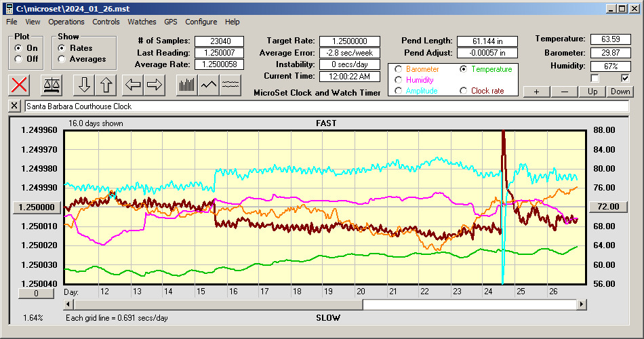Click the Santa Barbara Courthouse Clock field
The height and width of the screenshot is (339, 644).
(325, 106)
